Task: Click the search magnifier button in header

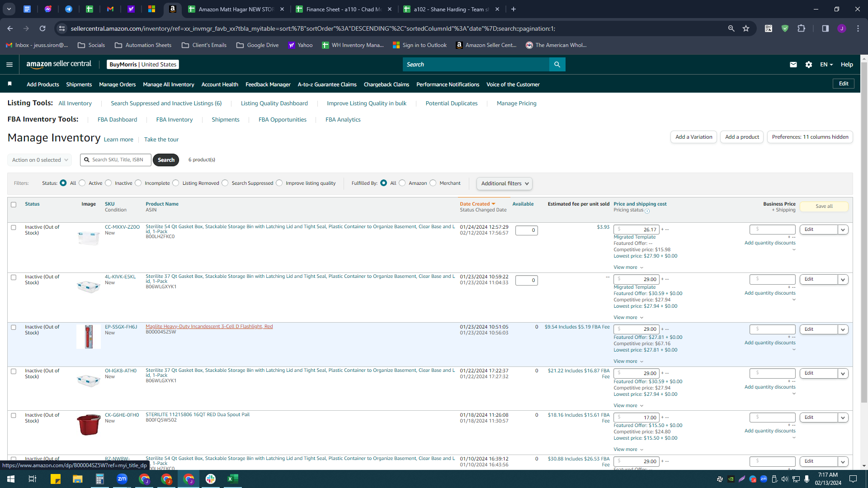Action: tap(557, 65)
